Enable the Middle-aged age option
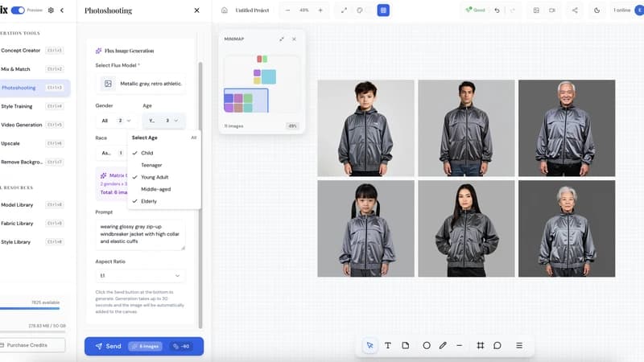The height and width of the screenshot is (362, 644). pos(155,188)
